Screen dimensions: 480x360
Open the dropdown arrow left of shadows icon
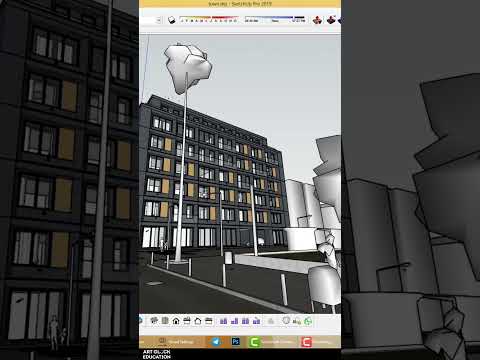coord(159,20)
